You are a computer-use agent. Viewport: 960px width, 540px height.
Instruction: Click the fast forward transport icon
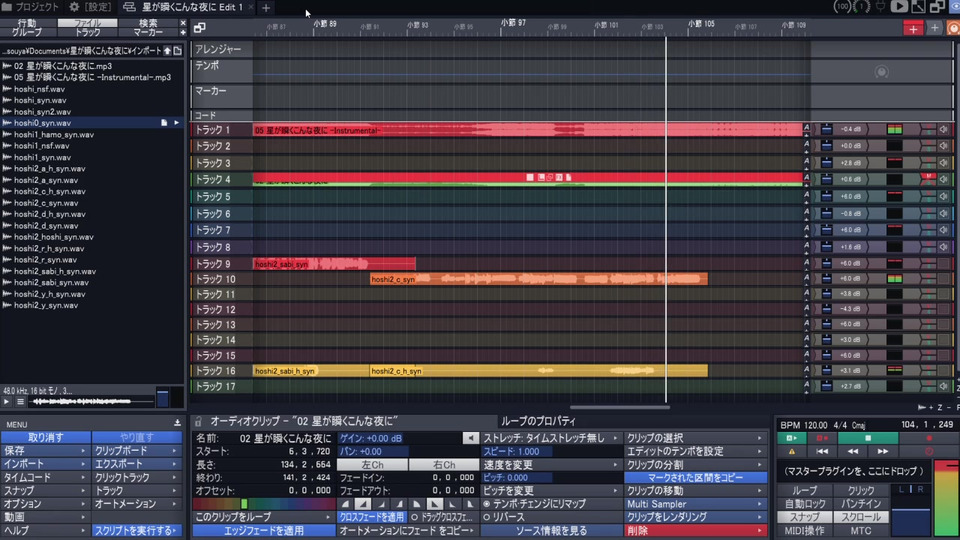[883, 452]
